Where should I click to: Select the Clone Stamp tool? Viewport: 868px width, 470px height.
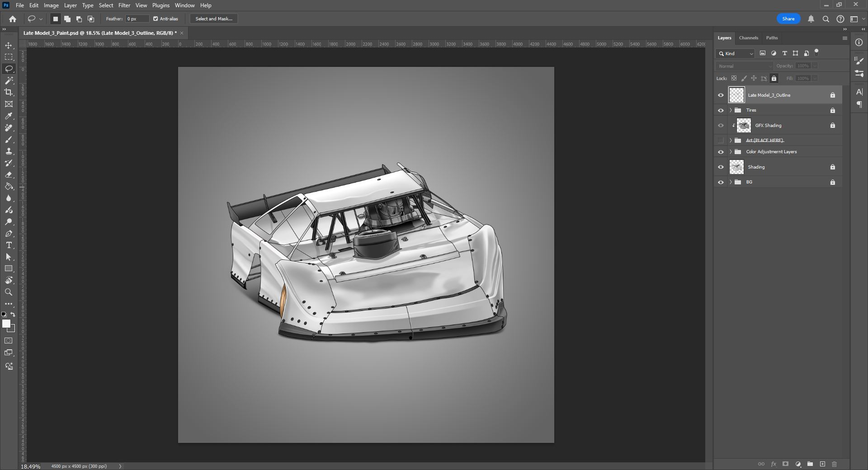pyautogui.click(x=9, y=151)
